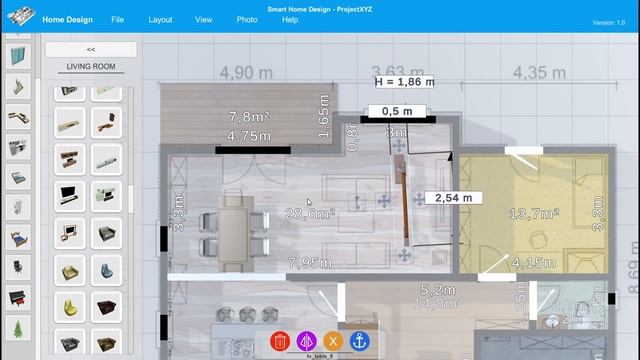The height and width of the screenshot is (360, 640).
Task: Open the tree and plants category
Action: [18, 328]
